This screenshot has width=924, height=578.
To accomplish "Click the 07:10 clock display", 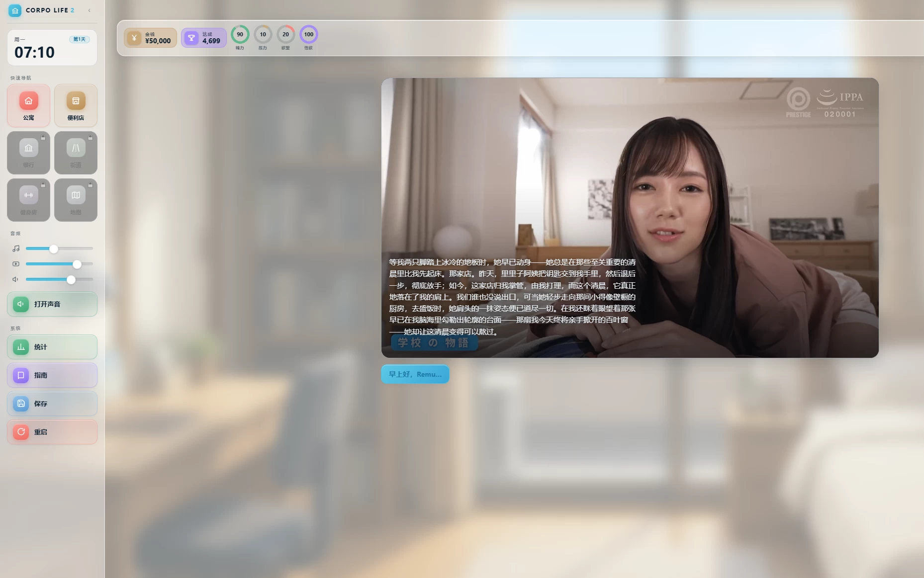I will point(34,52).
